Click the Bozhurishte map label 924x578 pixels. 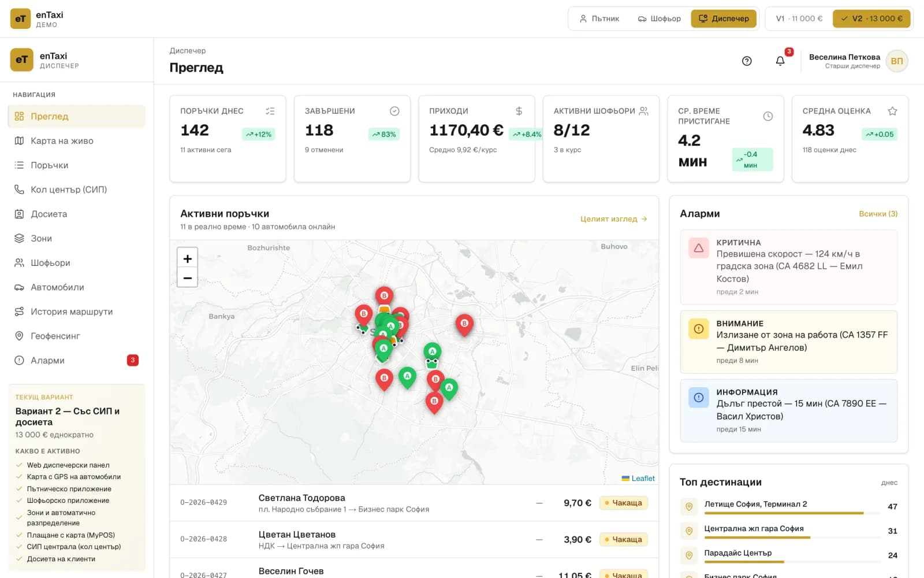[x=269, y=247]
